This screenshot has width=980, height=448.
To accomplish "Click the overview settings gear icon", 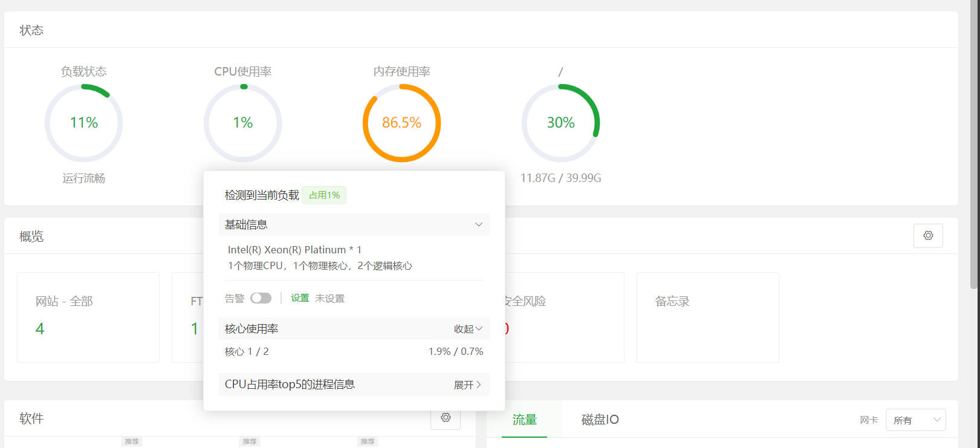I will [928, 236].
